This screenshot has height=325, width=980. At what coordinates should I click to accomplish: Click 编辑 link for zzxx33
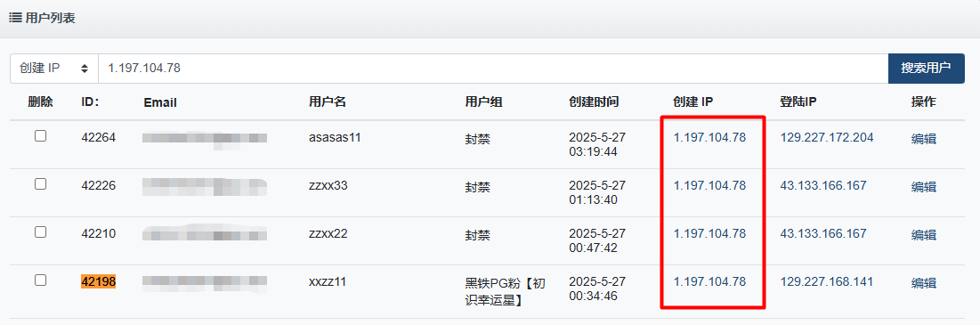click(x=924, y=186)
